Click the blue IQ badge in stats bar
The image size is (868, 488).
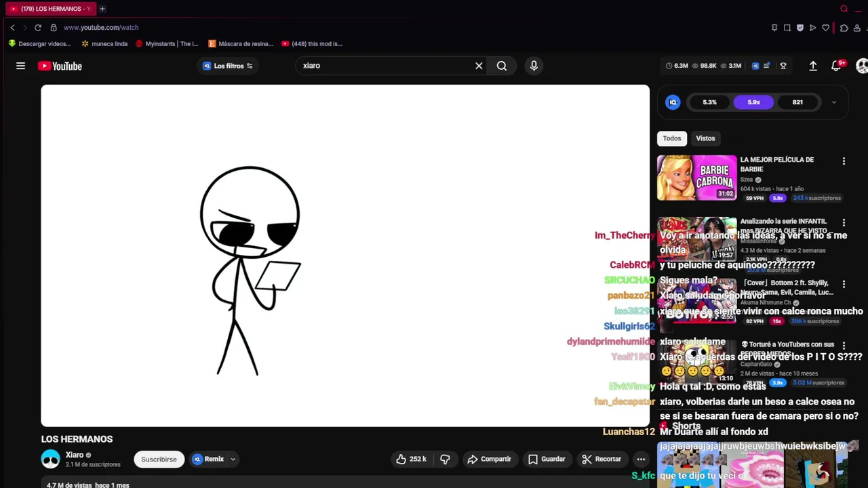[x=755, y=66]
